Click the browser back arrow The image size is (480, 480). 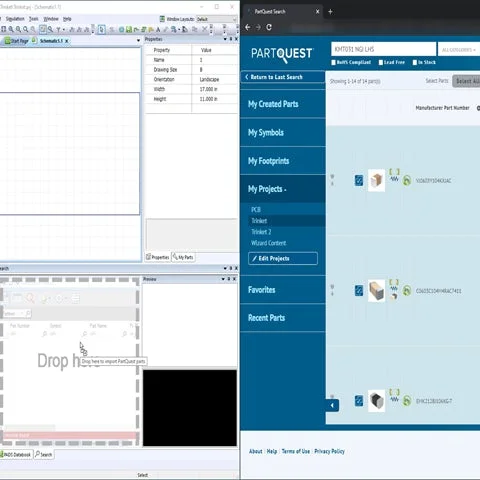248,27
